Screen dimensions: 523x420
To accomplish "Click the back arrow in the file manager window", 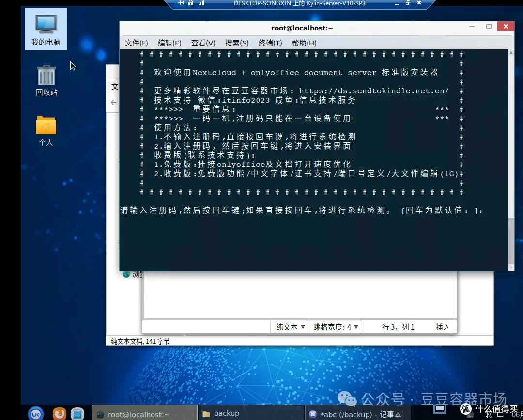I will coord(114,102).
